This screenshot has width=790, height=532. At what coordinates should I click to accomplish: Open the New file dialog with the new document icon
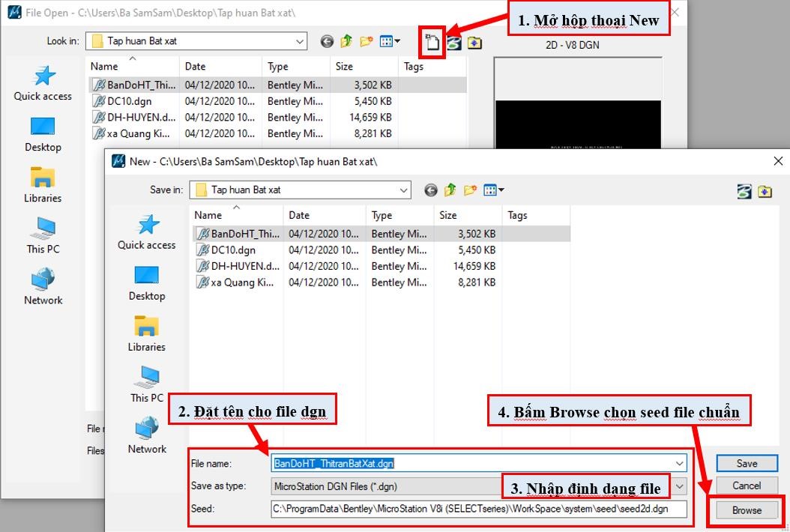(x=432, y=43)
